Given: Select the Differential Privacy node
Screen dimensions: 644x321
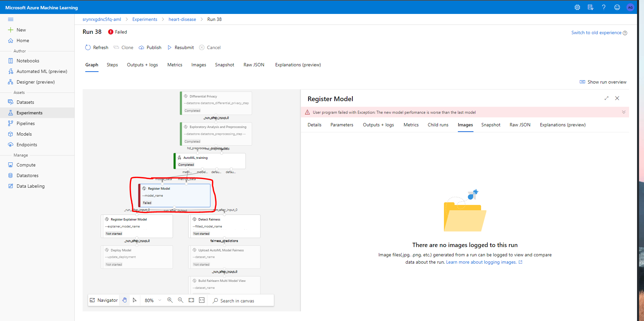Looking at the screenshot, I should (216, 103).
